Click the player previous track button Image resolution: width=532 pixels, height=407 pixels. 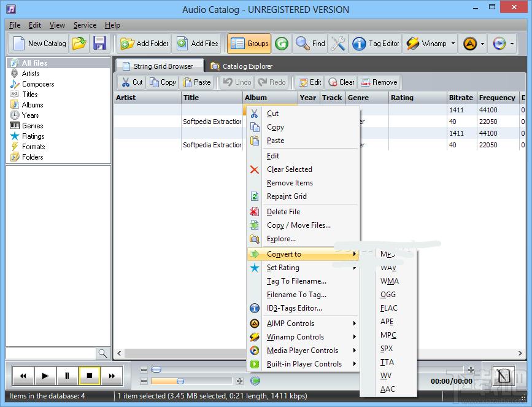point(23,376)
